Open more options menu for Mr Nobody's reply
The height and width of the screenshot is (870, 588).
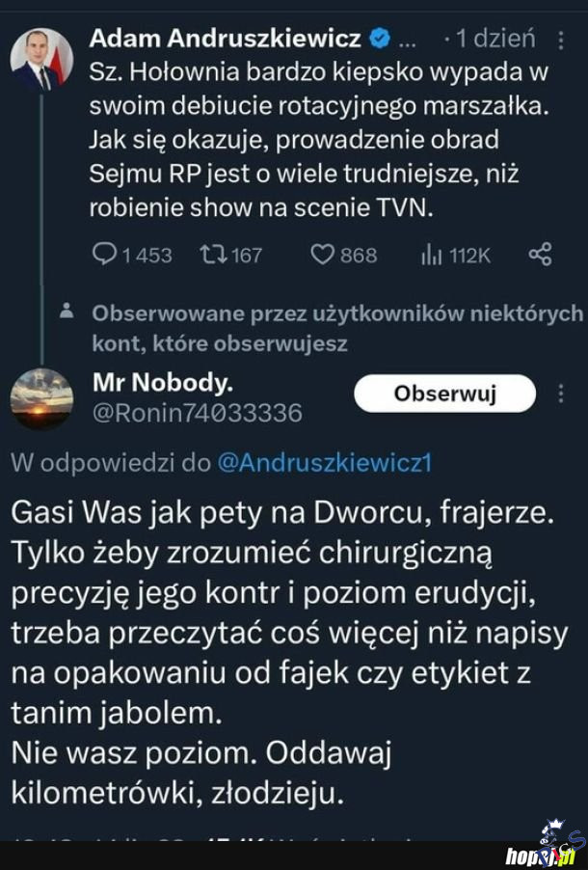[562, 393]
